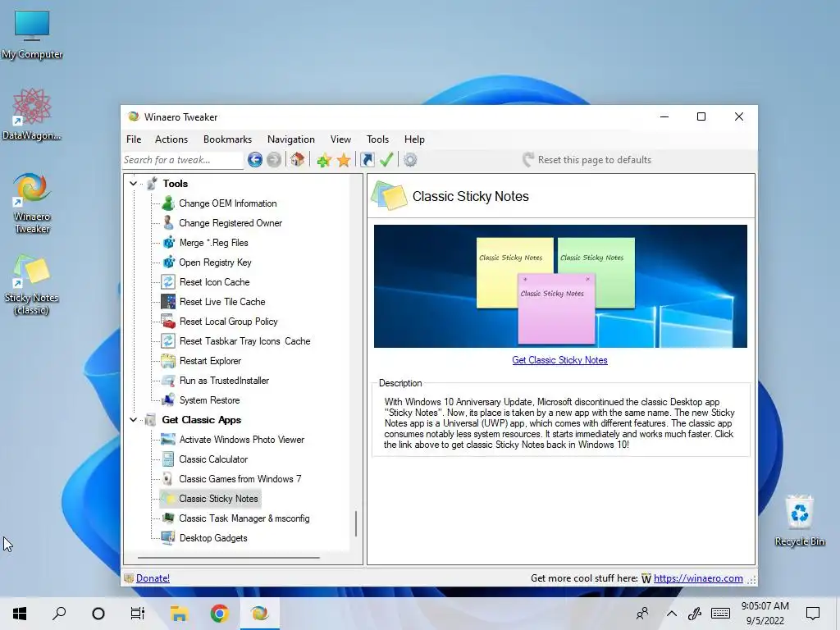Click the Change Registered Owner icon
The image size is (840, 630).
pos(168,223)
